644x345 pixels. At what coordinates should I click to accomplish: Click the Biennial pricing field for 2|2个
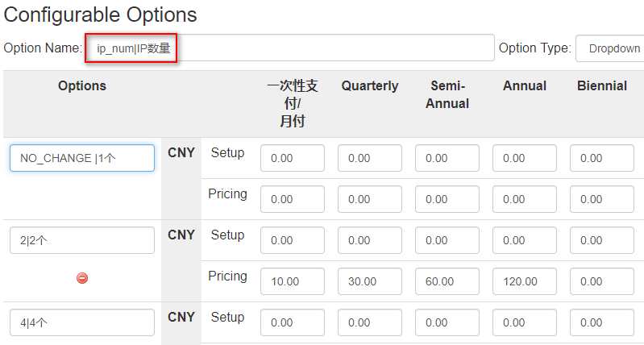[602, 281]
